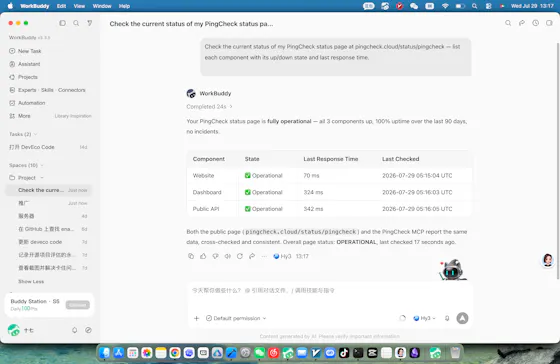Open the Projects section
The height and width of the screenshot is (364, 560).
click(23, 77)
